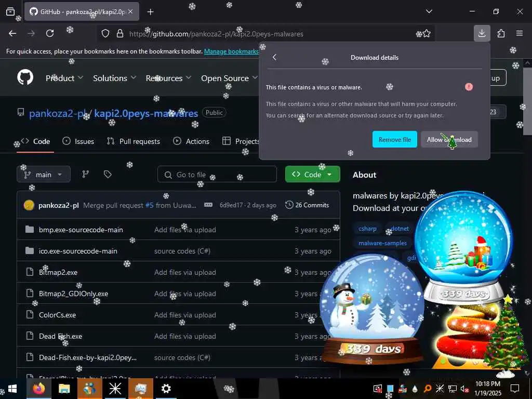Select the Issues tab
This screenshot has height=399, width=532.
78,141
